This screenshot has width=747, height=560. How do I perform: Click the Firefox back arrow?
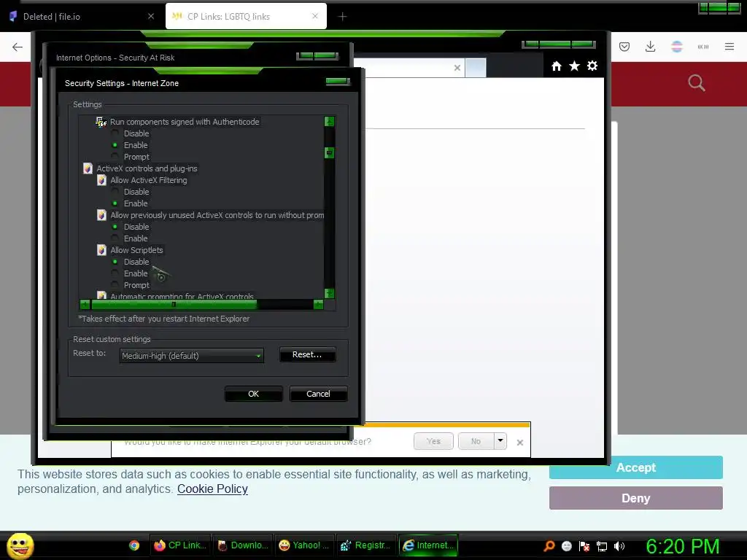(18, 47)
